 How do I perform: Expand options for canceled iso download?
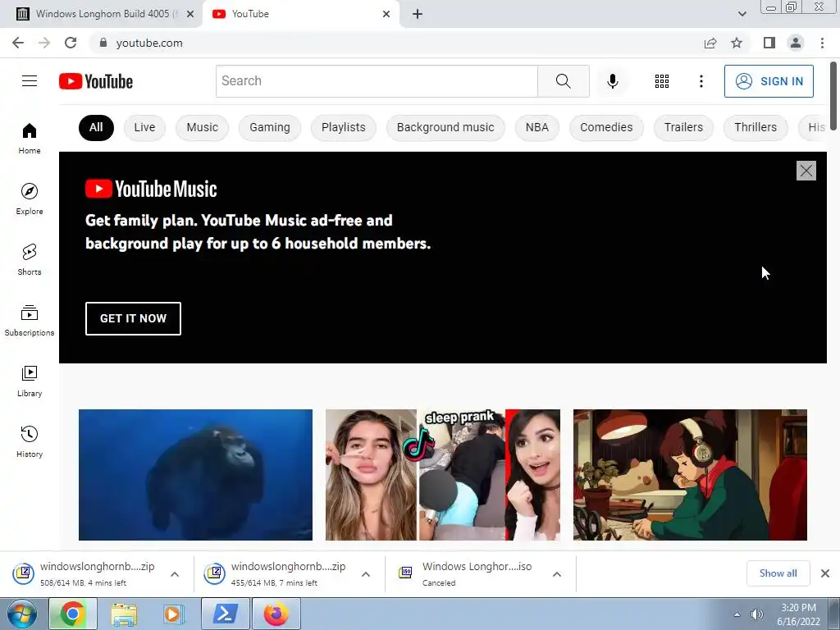click(x=557, y=574)
